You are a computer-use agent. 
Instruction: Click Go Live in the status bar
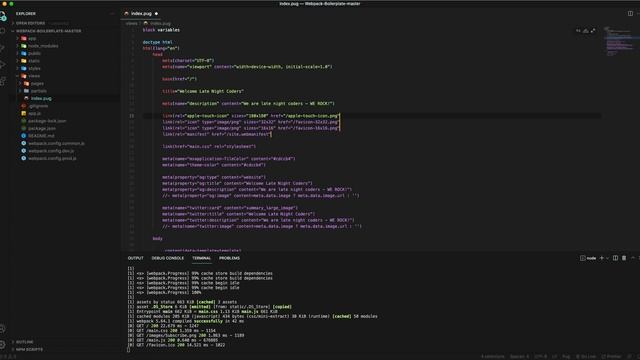tap(586, 356)
